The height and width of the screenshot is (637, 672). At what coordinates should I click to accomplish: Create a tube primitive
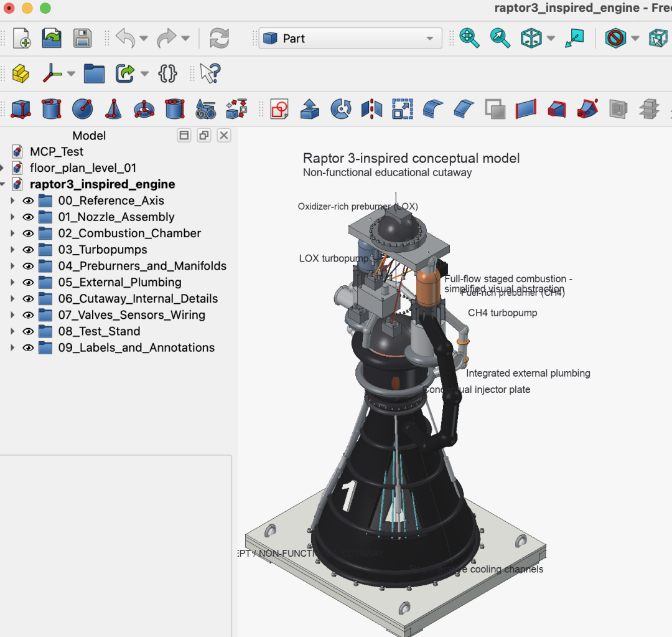(175, 109)
